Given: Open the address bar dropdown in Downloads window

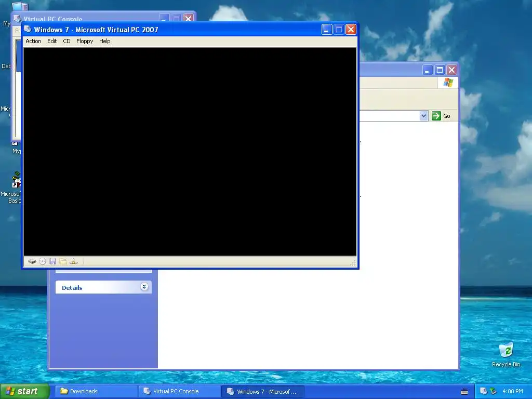Looking at the screenshot, I should pos(423,116).
